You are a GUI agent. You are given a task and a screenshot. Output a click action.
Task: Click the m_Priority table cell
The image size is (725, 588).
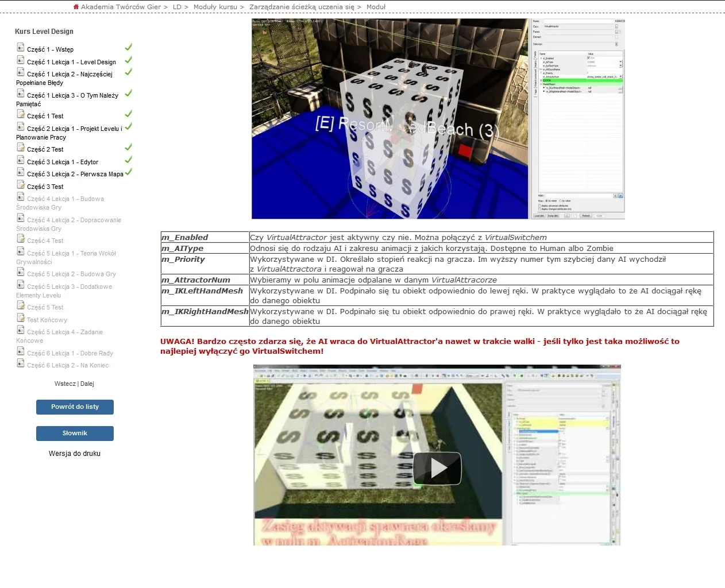coord(205,264)
